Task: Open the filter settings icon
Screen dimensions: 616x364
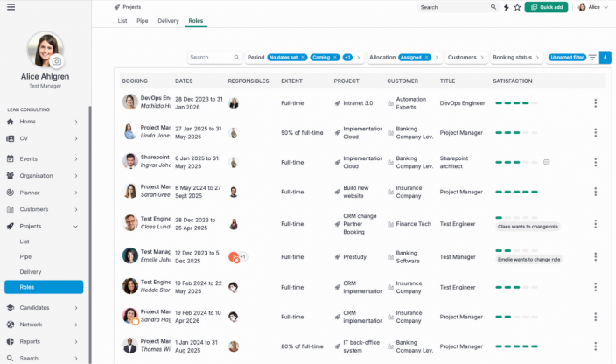Action: [592, 58]
